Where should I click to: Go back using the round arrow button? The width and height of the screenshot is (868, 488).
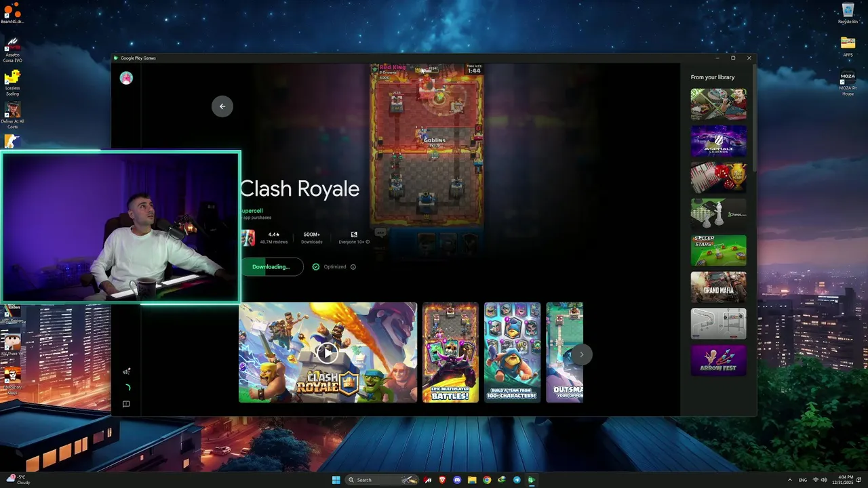pos(222,106)
